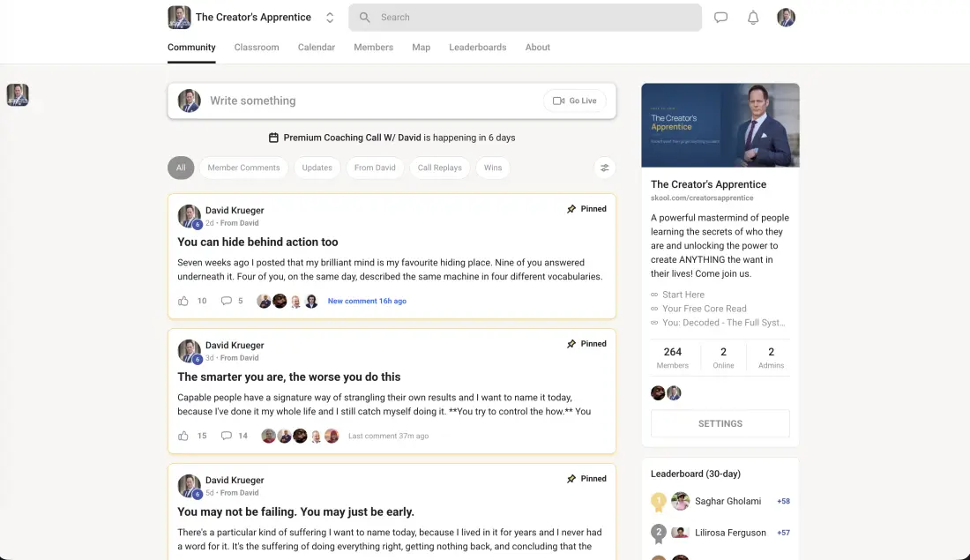Filter feed by Wins
This screenshot has height=560, width=970.
pyautogui.click(x=493, y=168)
